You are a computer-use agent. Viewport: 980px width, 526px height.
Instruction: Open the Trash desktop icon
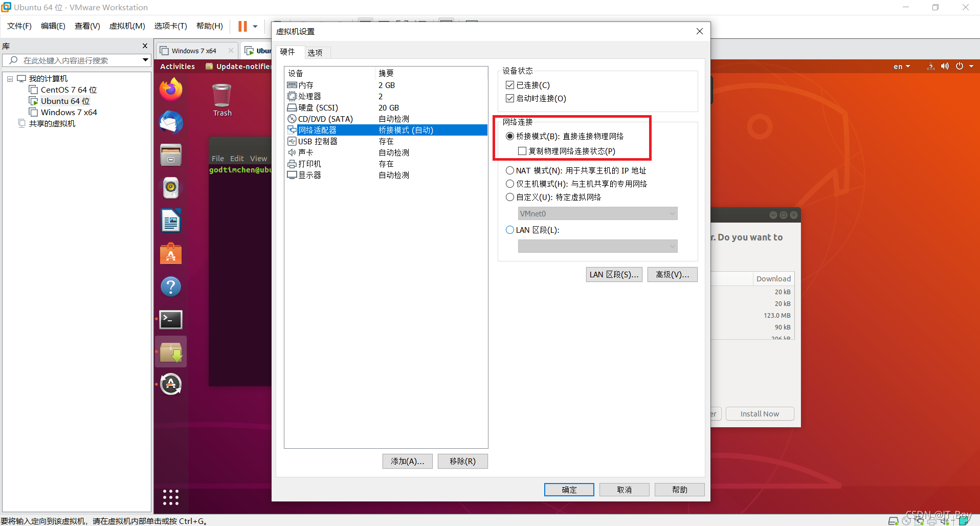(222, 100)
